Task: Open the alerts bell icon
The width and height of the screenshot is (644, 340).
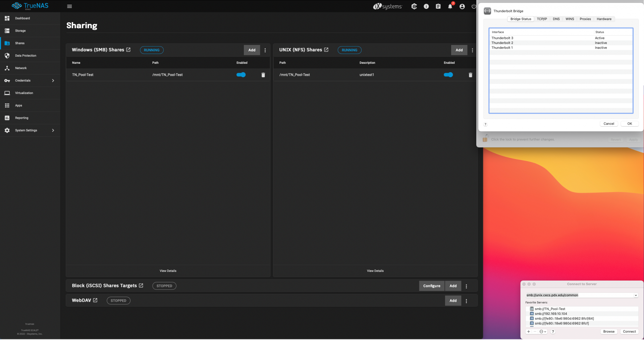Action: 450,6
